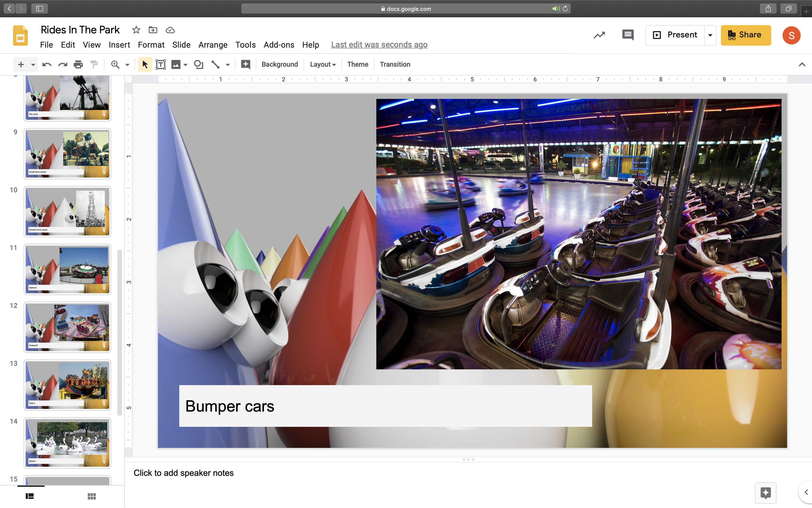Switch to filmstrip view icon
The image size is (812, 508).
coord(29,496)
